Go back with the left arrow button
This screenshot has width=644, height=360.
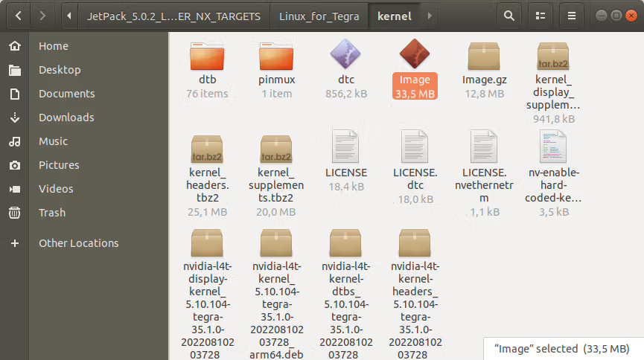[19, 16]
